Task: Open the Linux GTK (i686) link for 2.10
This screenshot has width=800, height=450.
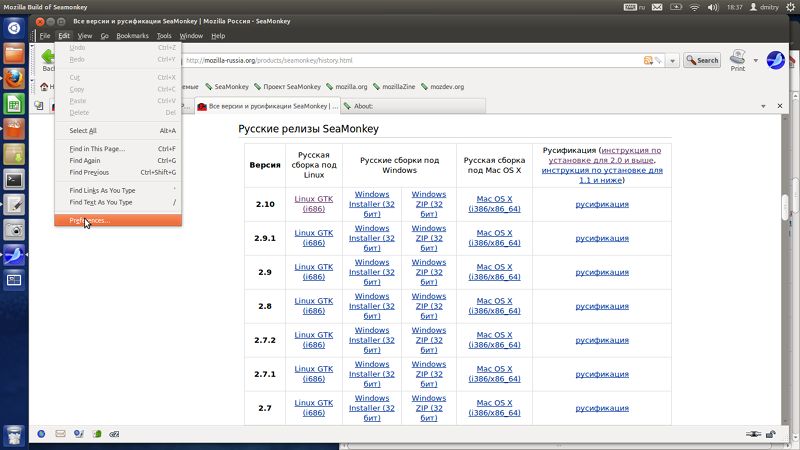Action: (314, 204)
